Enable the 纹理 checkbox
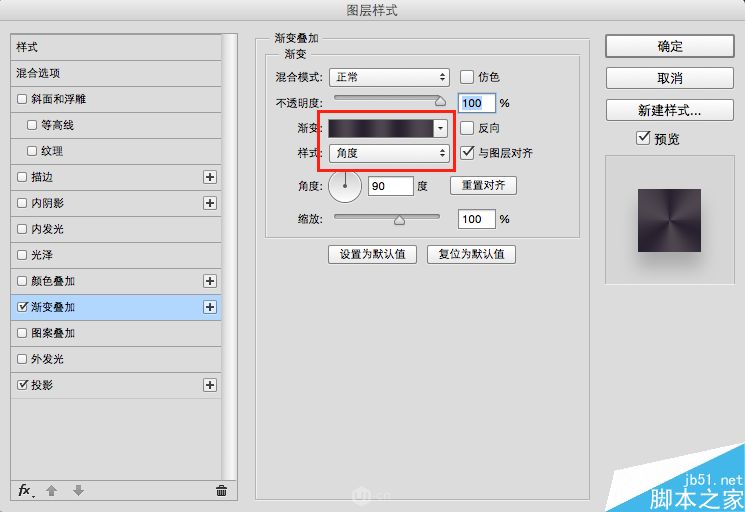 click(32, 151)
